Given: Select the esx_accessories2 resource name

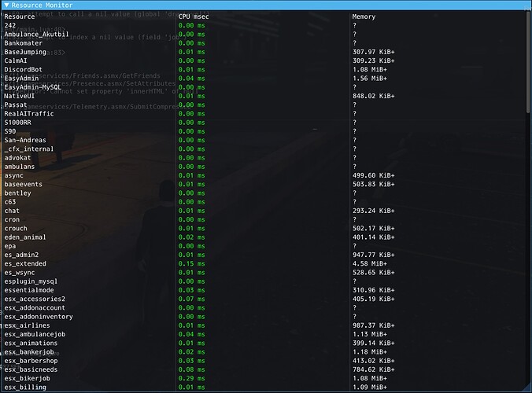Looking at the screenshot, I should pos(35,299).
